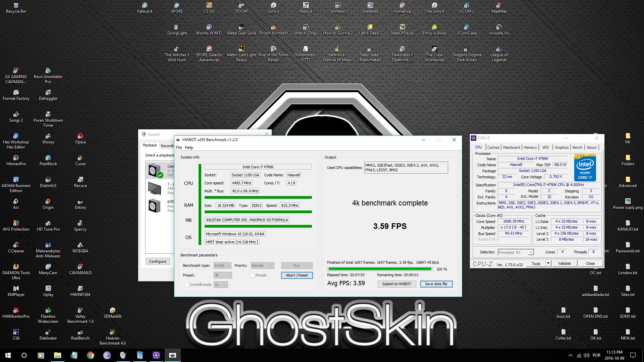This screenshot has width=644, height=362.
Task: Select the 3DMark06 desktop shortcut
Action: point(112,313)
